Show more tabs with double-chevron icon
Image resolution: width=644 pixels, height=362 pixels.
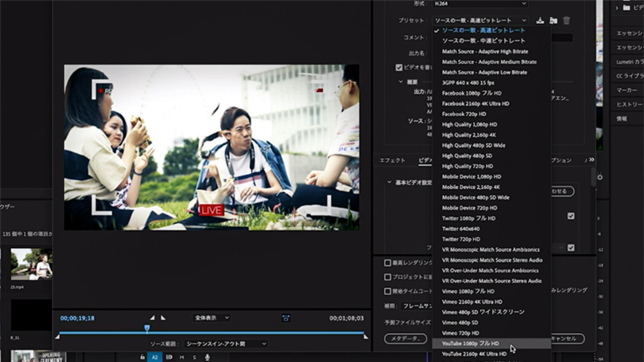[x=592, y=160]
